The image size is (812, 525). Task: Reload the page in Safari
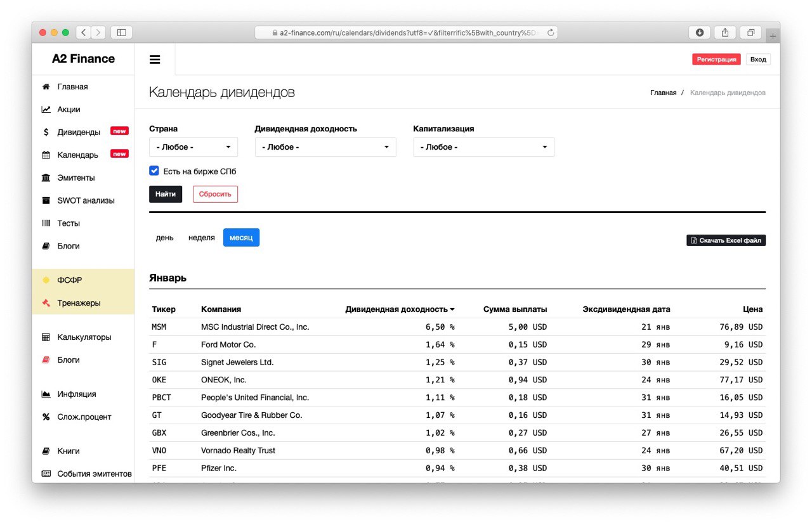[x=551, y=32]
